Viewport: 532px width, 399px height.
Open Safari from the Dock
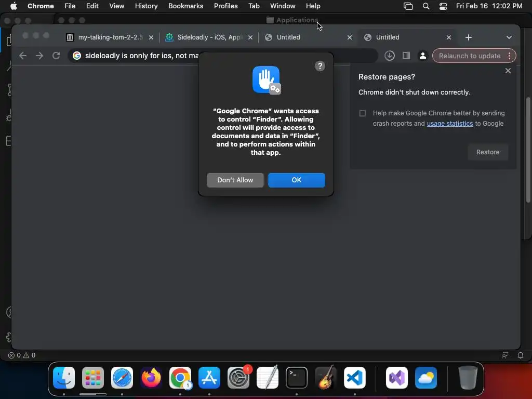click(122, 378)
